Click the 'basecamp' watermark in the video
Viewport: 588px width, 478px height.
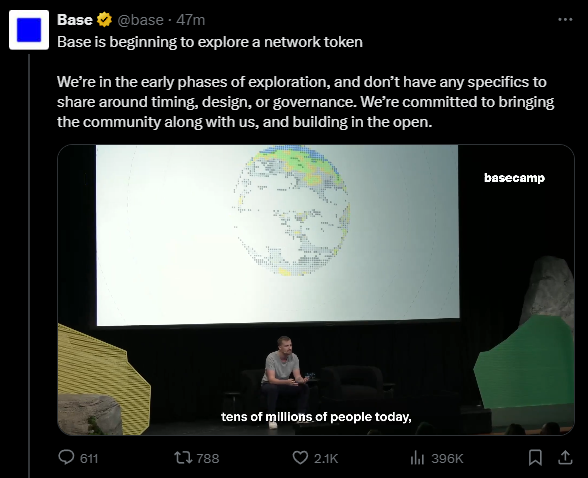[x=514, y=178]
